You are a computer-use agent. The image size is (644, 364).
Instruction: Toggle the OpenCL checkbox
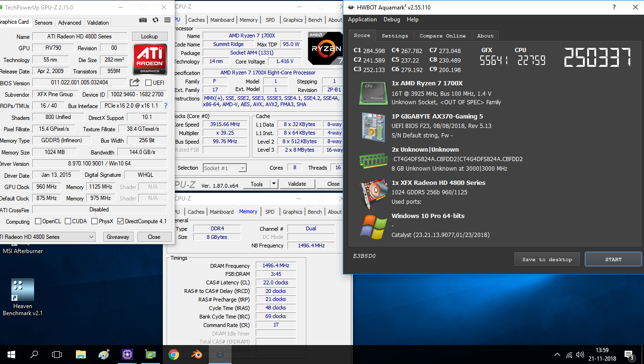(38, 221)
